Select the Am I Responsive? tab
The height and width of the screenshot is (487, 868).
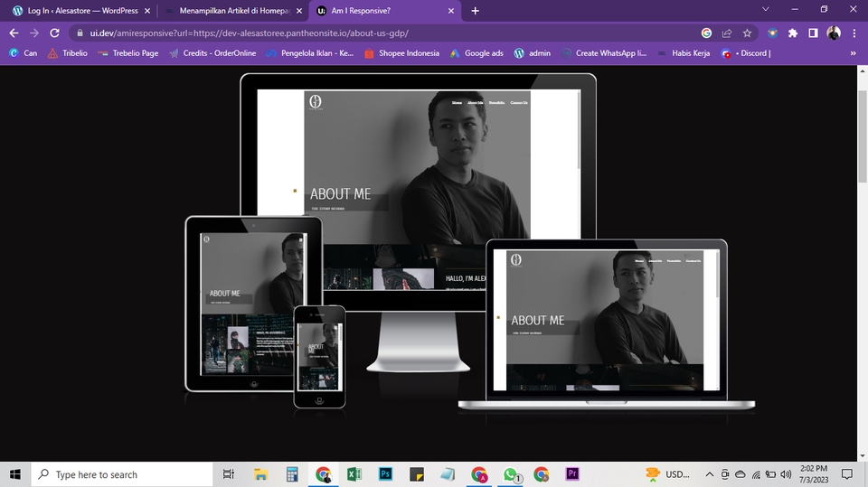(385, 11)
